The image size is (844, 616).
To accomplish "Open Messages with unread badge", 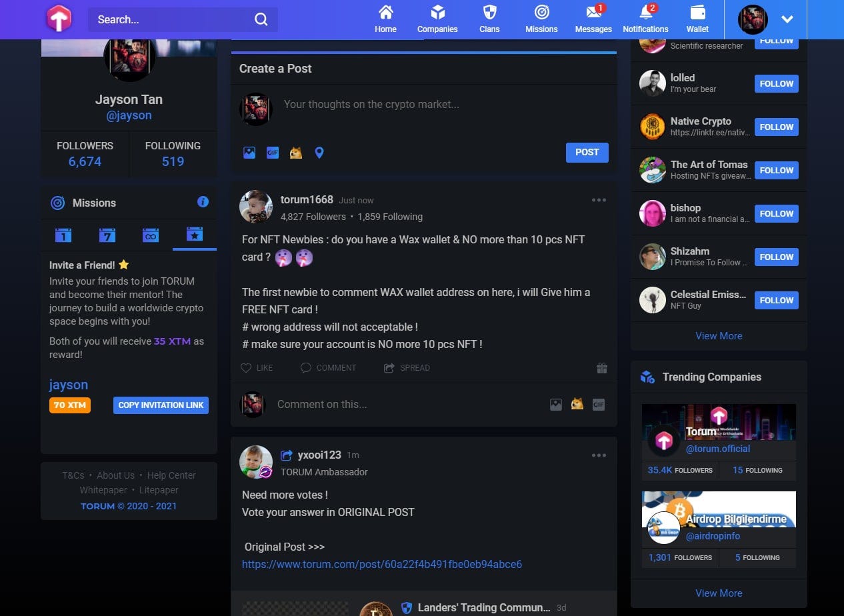I will click(593, 19).
